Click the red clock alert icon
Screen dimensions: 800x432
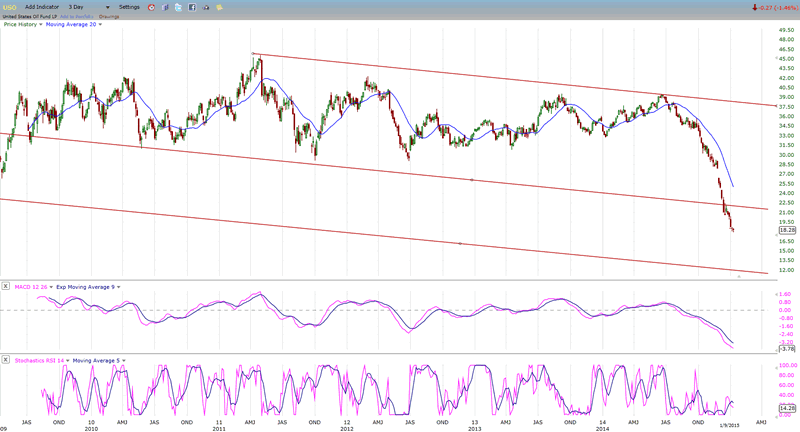(x=152, y=7)
